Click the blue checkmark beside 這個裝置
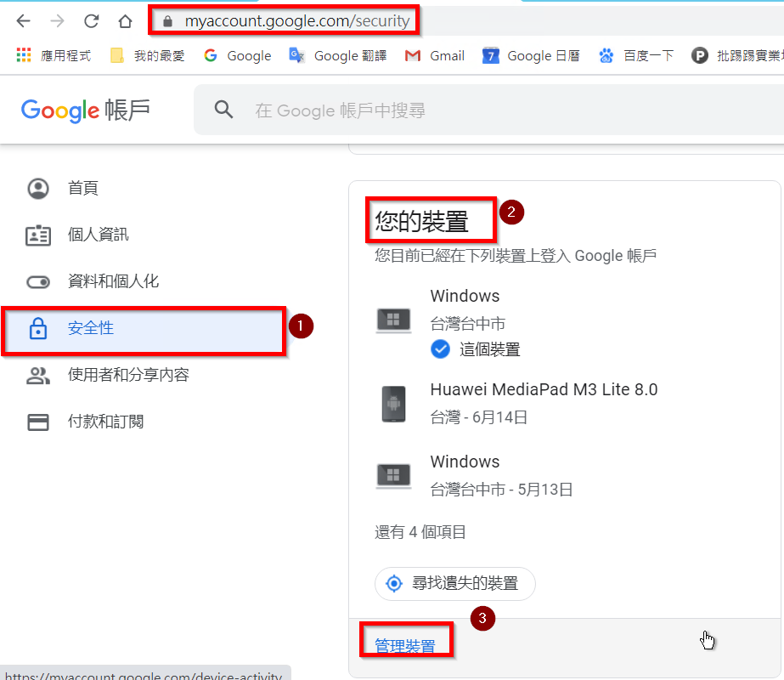784x680 pixels. pos(440,348)
